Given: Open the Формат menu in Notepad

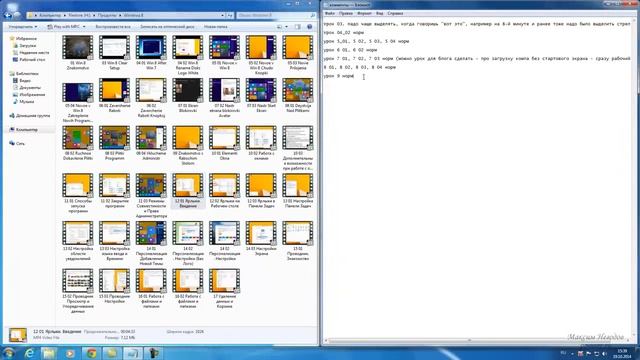Looking at the screenshot, I should [364, 13].
